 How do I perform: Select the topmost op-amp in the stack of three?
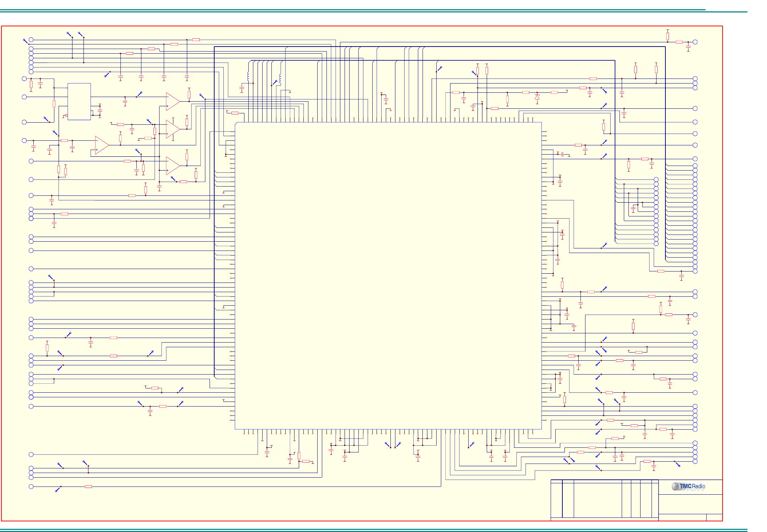[x=172, y=101]
